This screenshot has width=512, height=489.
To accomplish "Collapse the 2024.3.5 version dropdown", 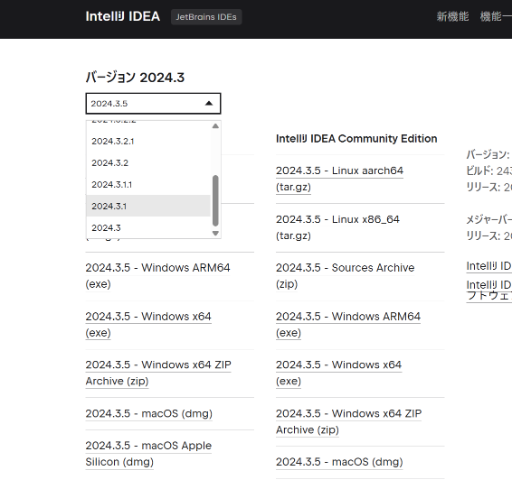I will (153, 104).
